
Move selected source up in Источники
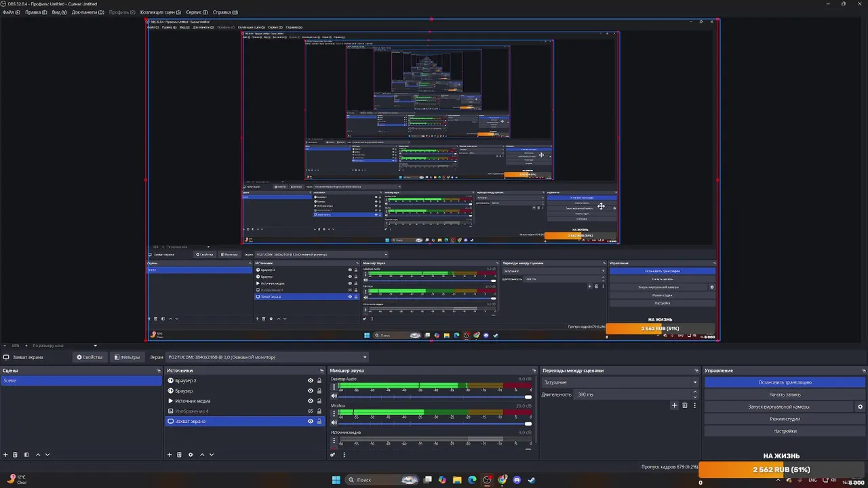202,455
